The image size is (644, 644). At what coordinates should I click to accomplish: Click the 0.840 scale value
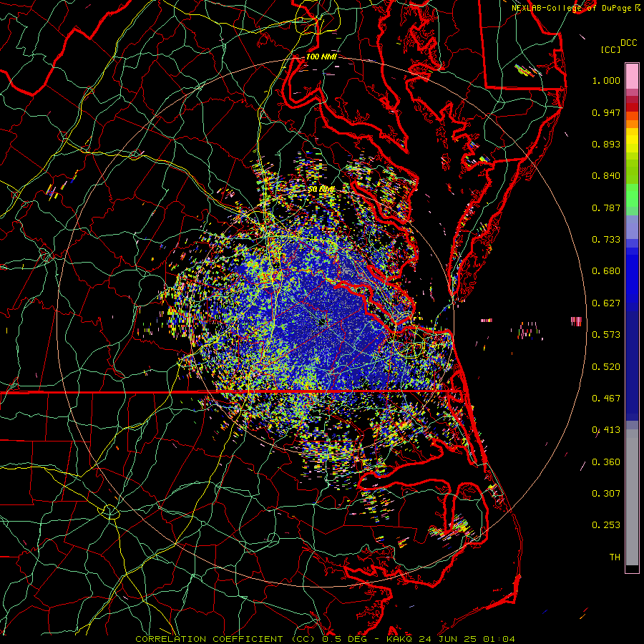tap(606, 176)
